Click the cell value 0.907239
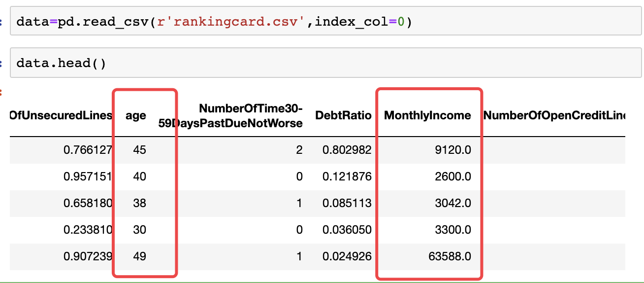 pos(88,256)
